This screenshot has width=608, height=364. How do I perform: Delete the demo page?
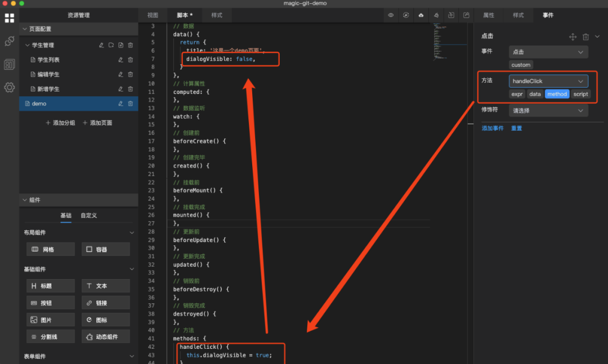pos(131,104)
